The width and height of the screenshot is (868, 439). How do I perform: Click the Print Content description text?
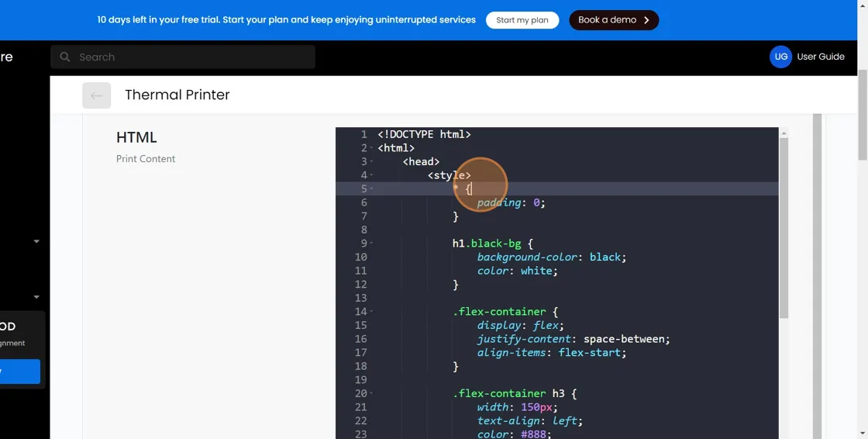tap(146, 159)
